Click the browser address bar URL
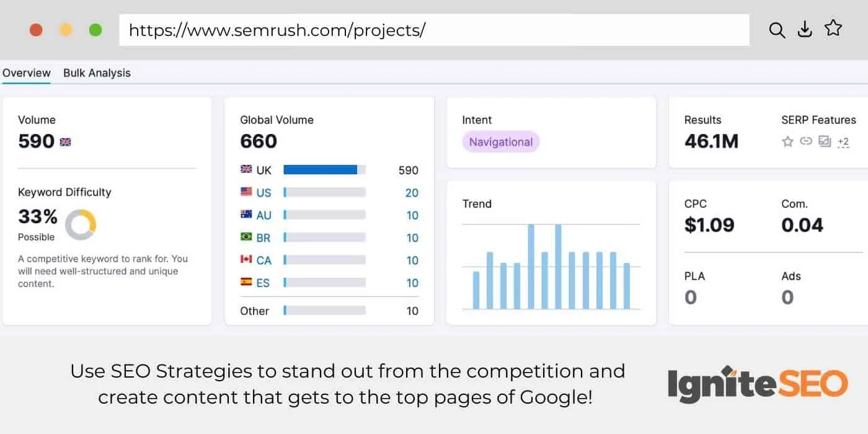Viewport: 868px width, 434px height. click(x=277, y=30)
